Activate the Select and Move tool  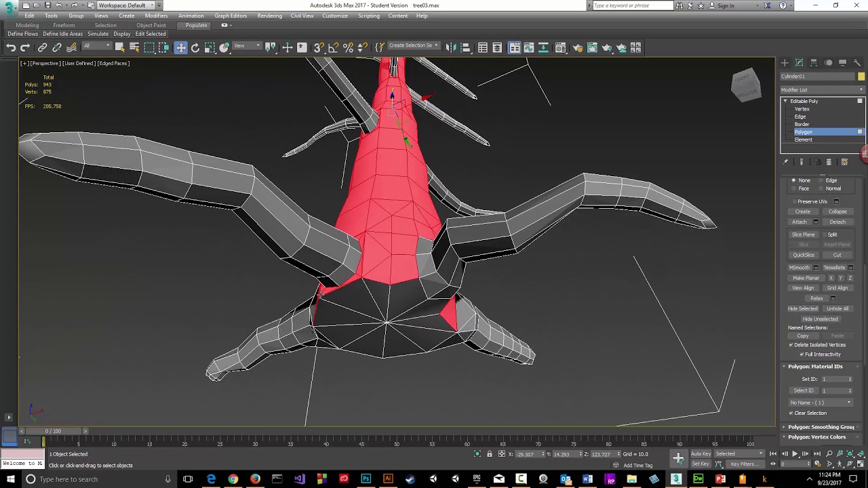180,47
